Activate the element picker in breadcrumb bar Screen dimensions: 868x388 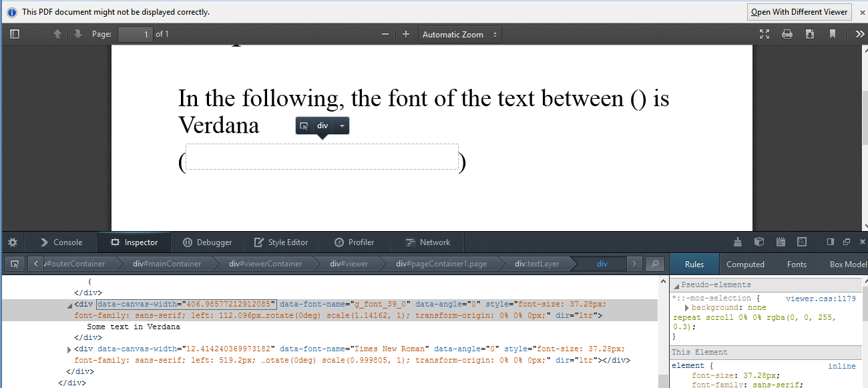[x=15, y=264]
